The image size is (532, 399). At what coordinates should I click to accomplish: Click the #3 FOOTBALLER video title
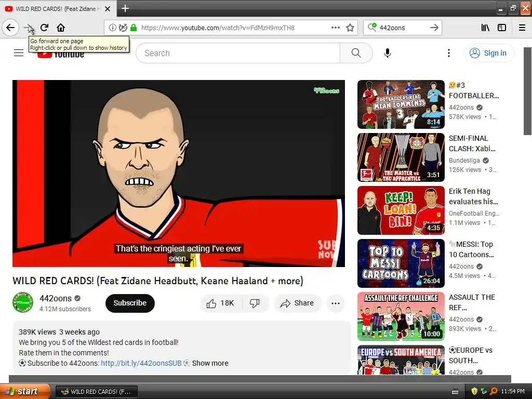(474, 90)
